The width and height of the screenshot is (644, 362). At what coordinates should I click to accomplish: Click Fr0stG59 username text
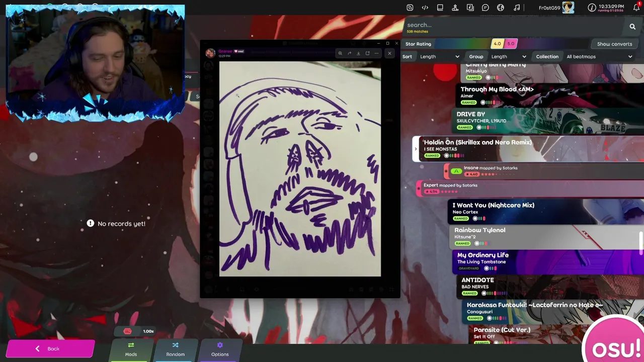coord(549,8)
